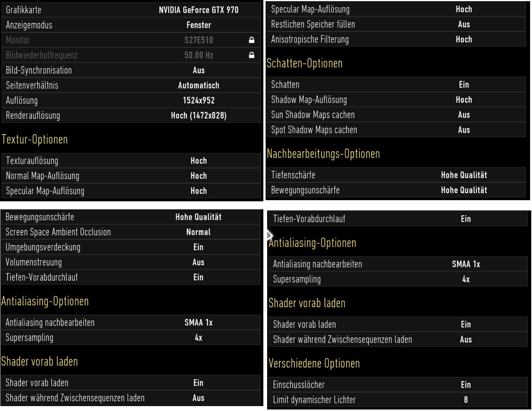Select the Shadow Map-Auflösung row

[396, 100]
